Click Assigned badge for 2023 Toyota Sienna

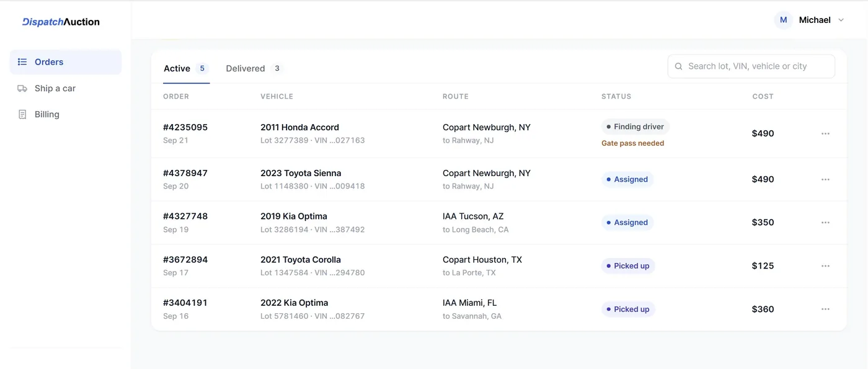(x=627, y=179)
